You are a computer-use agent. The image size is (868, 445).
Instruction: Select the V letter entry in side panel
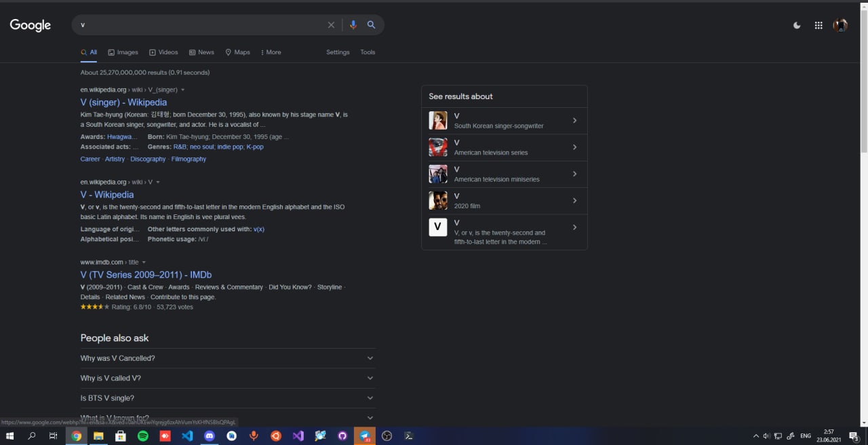pos(504,232)
